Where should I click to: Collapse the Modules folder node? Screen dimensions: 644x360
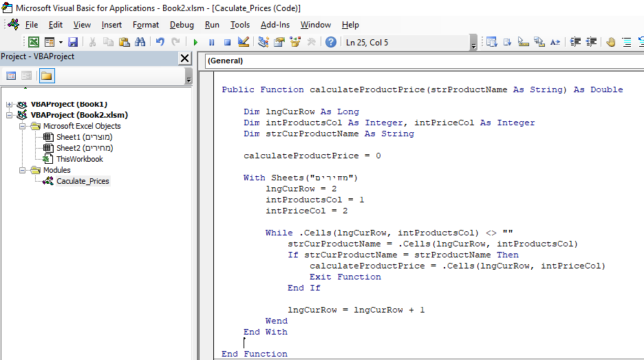pyautogui.click(x=23, y=170)
